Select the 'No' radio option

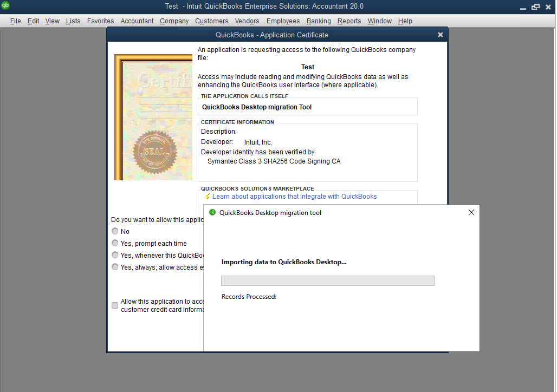click(115, 231)
